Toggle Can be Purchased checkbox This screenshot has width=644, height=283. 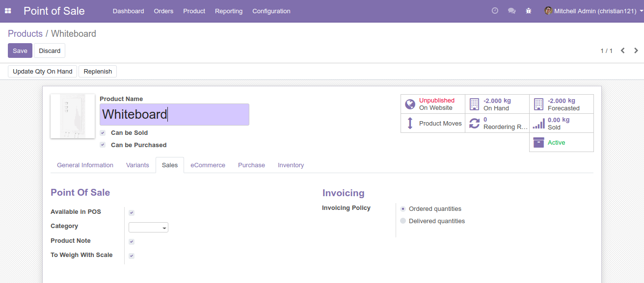(x=103, y=145)
